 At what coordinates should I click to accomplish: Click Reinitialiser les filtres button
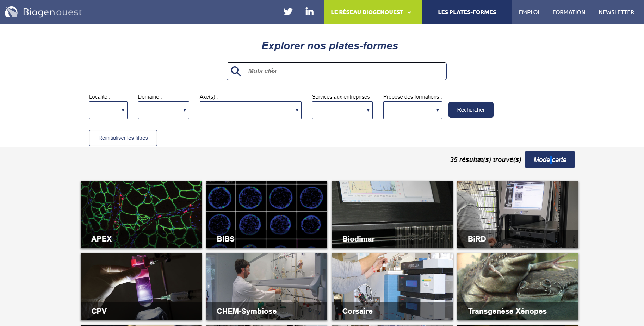point(123,138)
